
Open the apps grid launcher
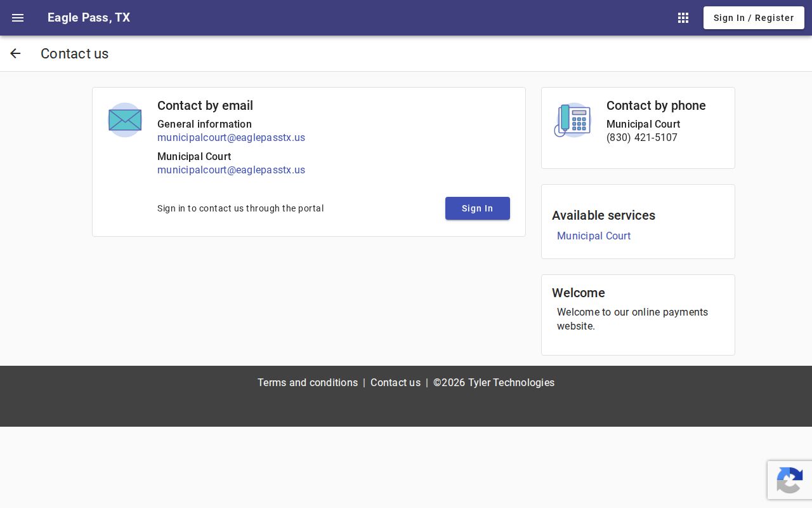[x=683, y=18]
